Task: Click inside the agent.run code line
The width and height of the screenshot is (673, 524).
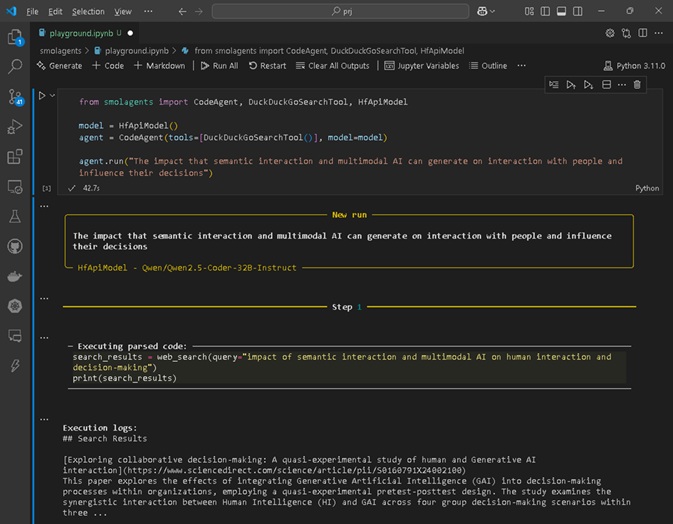Action: 350,167
